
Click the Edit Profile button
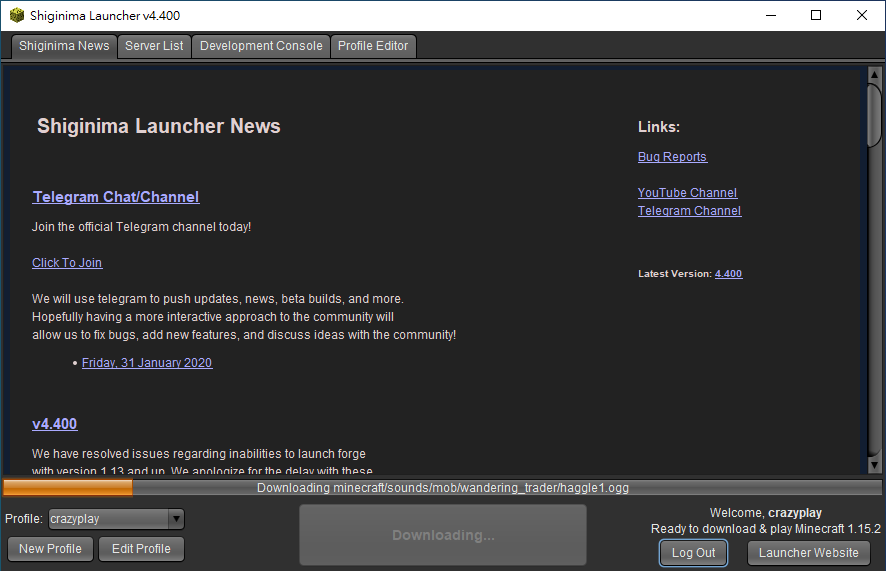pyautogui.click(x=141, y=548)
